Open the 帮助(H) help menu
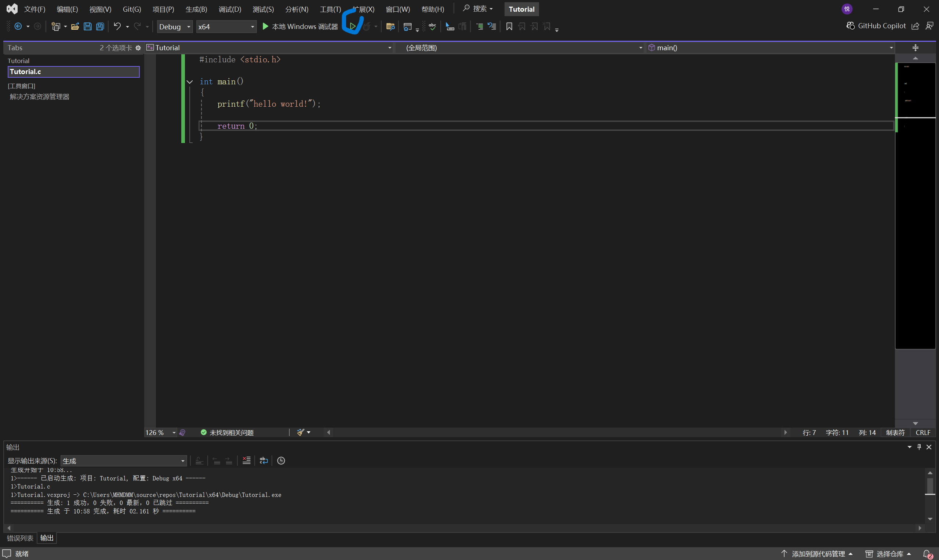The height and width of the screenshot is (560, 939). [433, 9]
